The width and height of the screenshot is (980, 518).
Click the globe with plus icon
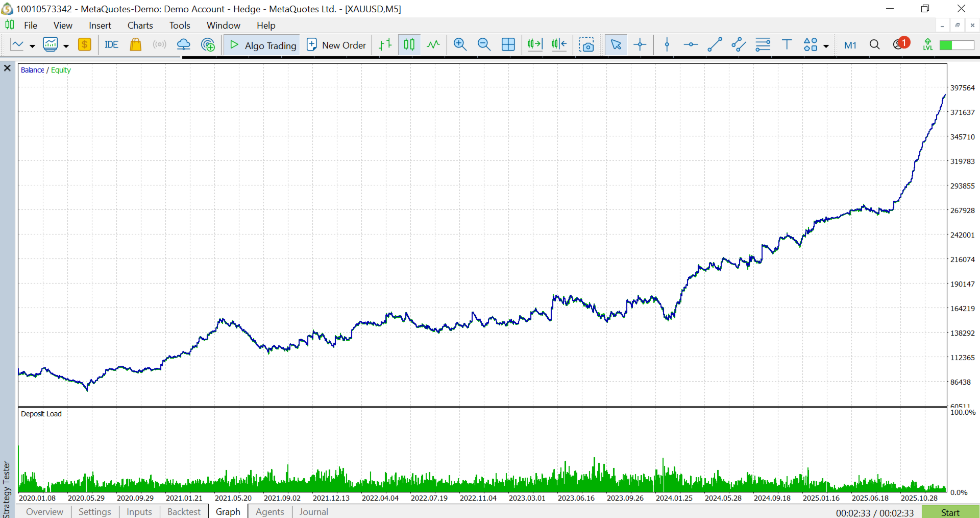tap(208, 45)
